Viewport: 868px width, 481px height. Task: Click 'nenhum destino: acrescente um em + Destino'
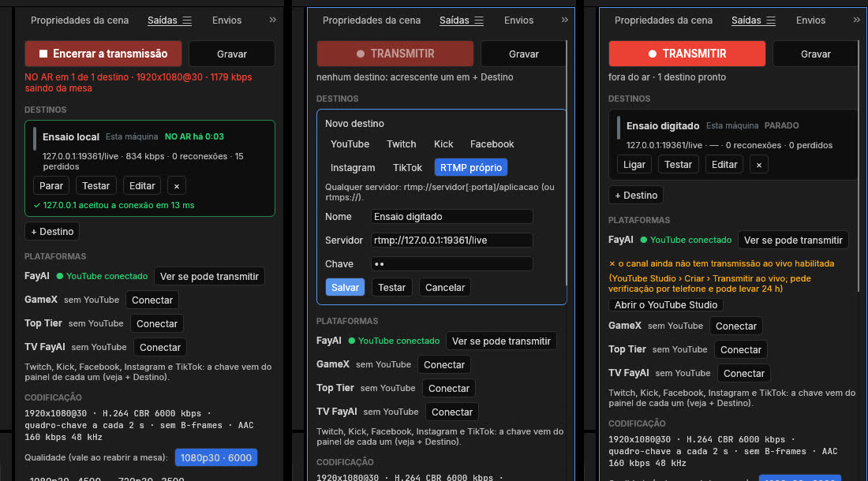(x=414, y=77)
